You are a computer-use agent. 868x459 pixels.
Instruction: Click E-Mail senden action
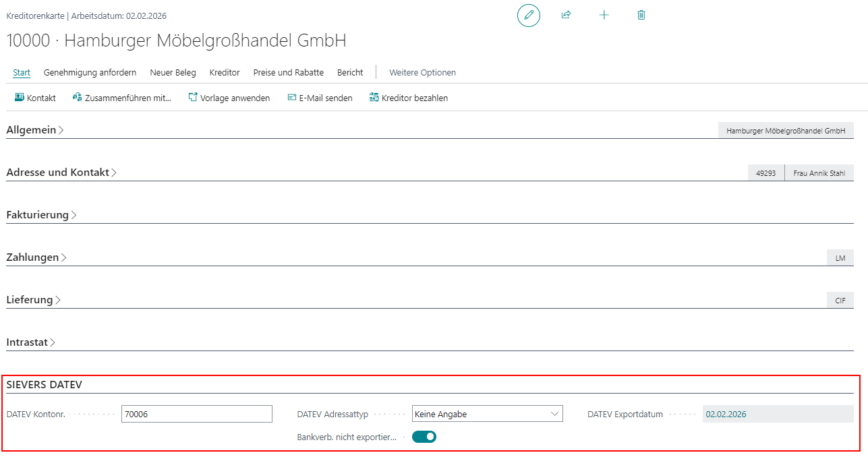click(x=320, y=98)
